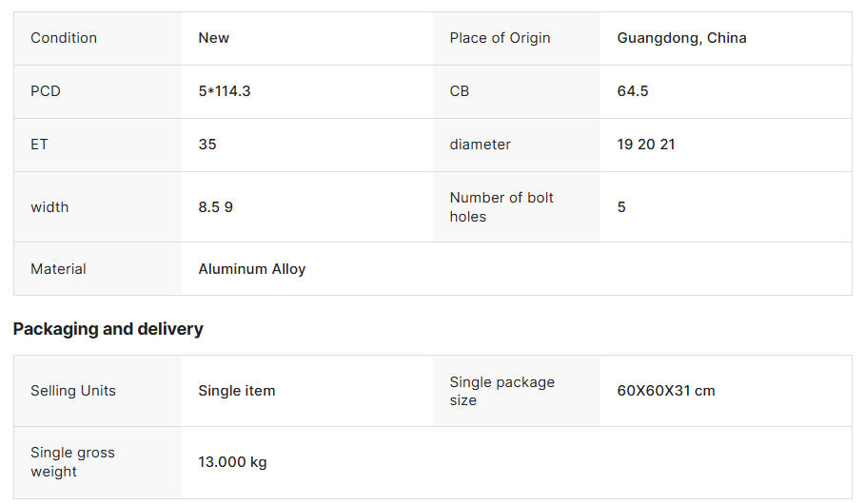This screenshot has width=865, height=504.
Task: Select the CB value "64.5"
Action: [633, 91]
